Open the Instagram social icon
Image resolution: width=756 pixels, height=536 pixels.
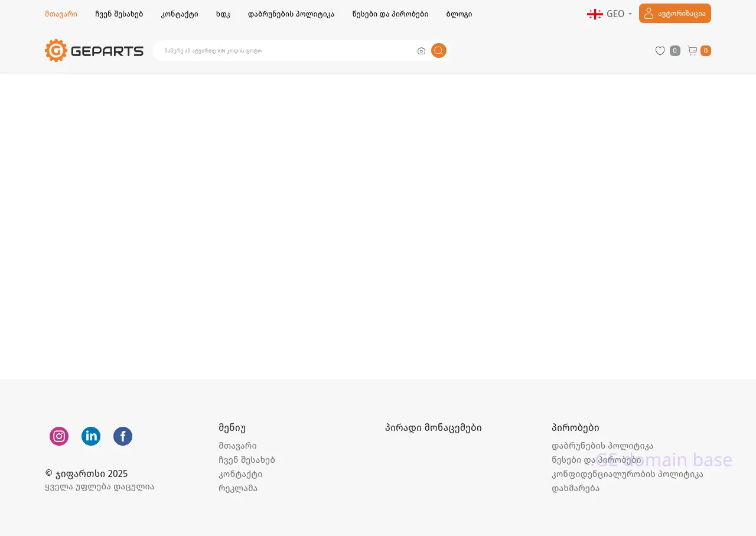(x=59, y=436)
